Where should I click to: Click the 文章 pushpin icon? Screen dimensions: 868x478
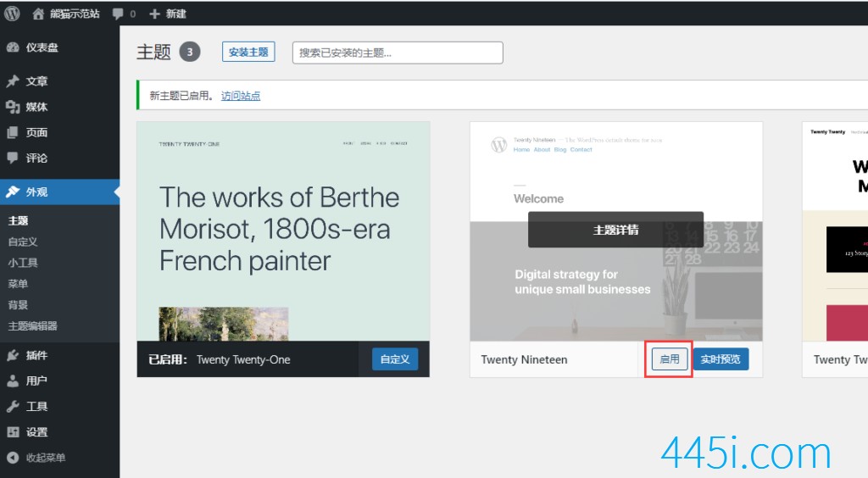click(x=13, y=81)
